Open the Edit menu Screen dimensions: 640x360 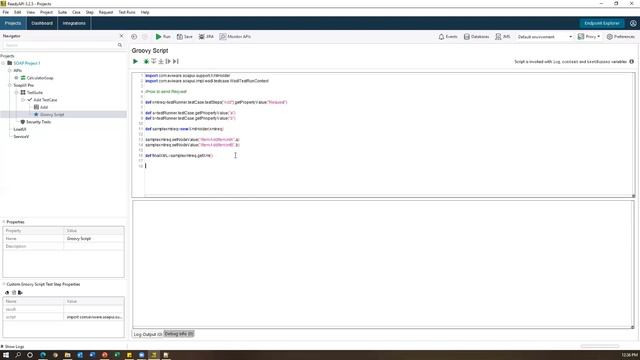[18, 12]
